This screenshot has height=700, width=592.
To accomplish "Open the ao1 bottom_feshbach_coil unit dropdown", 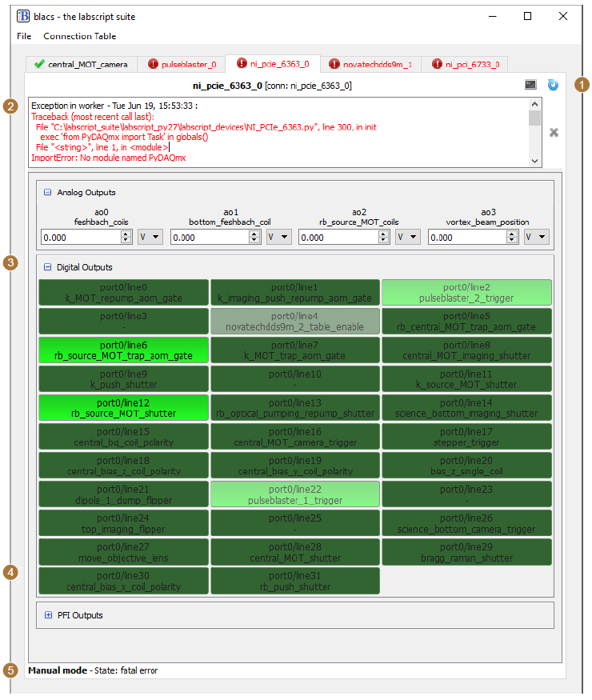I will pos(278,237).
